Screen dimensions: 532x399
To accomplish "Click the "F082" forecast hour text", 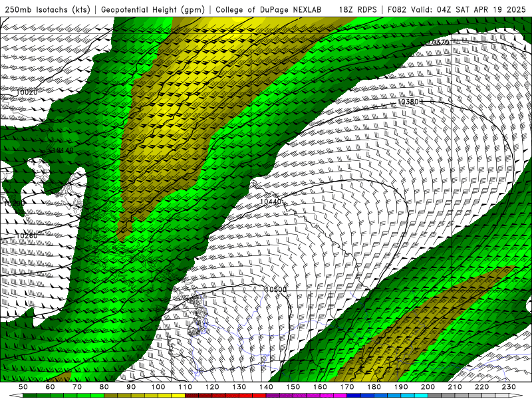I will click(x=396, y=9).
